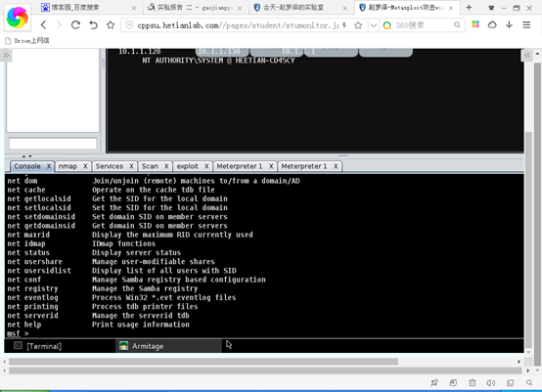Close the exploit tab with its X

tap(206, 166)
